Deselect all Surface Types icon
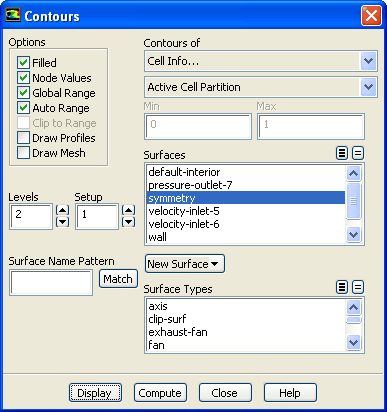This screenshot has height=412, width=387. [358, 287]
